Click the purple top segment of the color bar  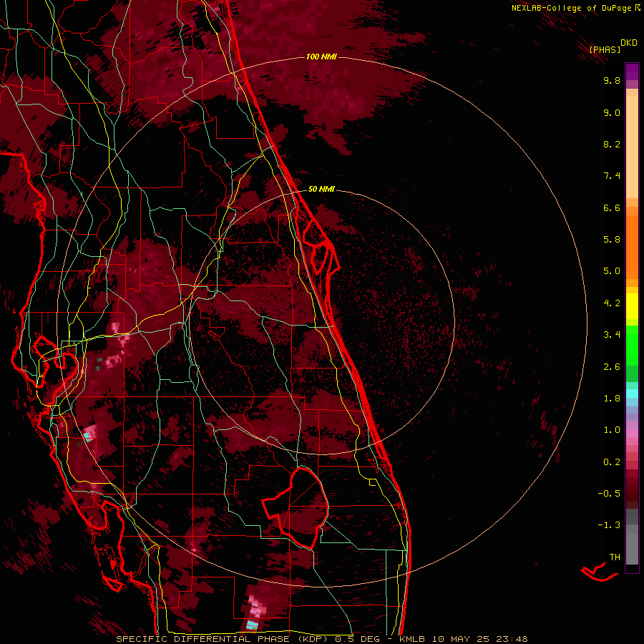[632, 72]
